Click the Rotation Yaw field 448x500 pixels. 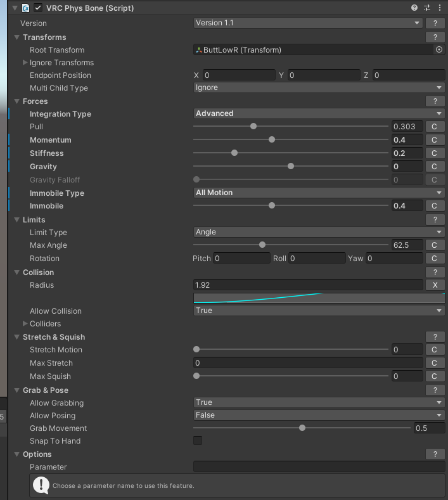394,259
